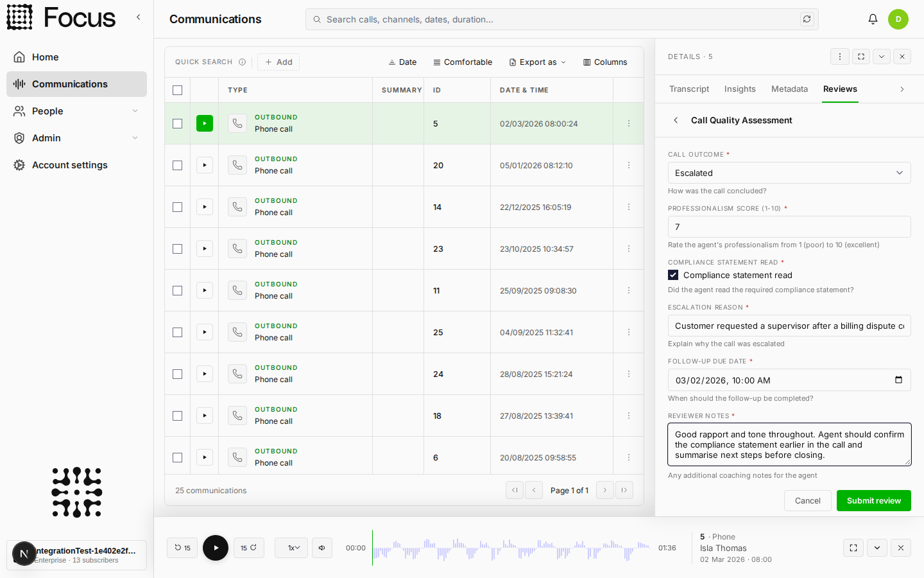The width and height of the screenshot is (924, 578).
Task: Go back from Call Quality Assessment
Action: [676, 120]
